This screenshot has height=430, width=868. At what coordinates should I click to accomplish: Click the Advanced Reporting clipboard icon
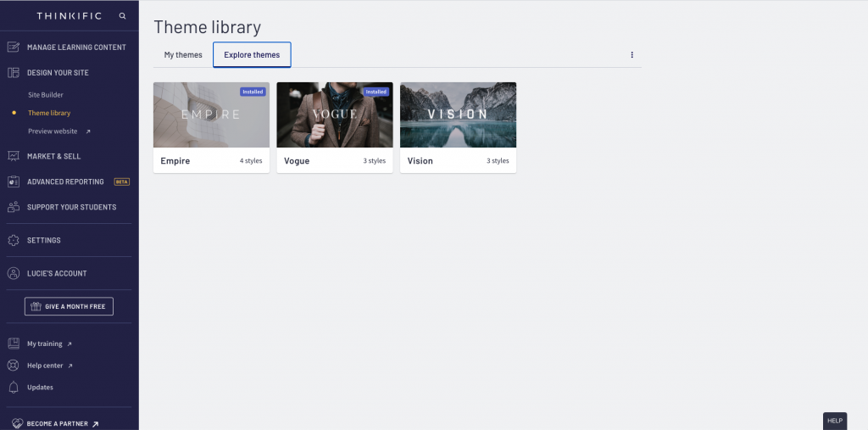(x=14, y=181)
